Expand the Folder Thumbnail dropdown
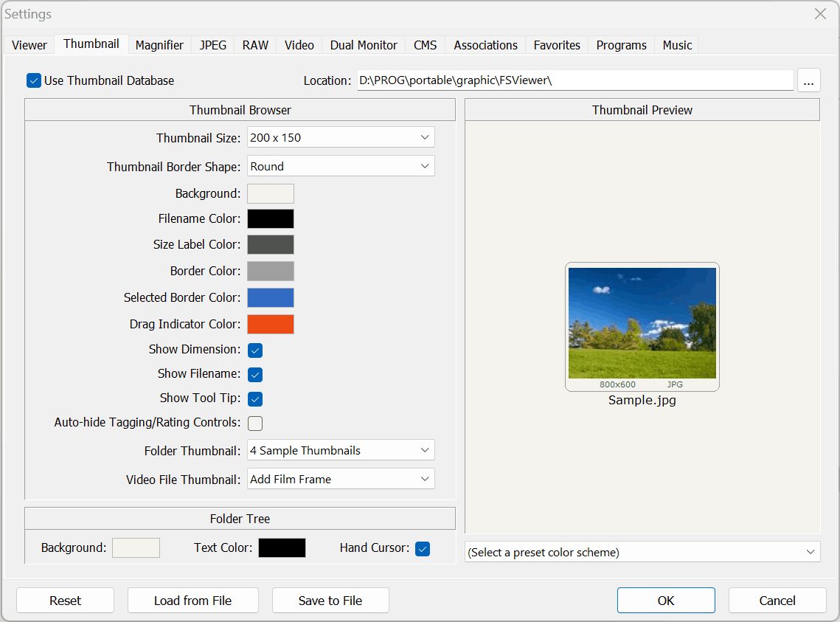840x622 pixels. tap(341, 451)
